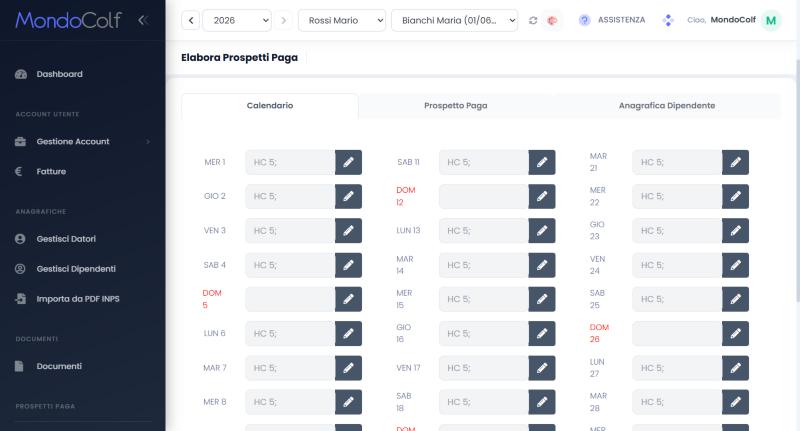Click the Gestisci Dipendenti user icon
The width and height of the screenshot is (800, 431).
tap(20, 269)
